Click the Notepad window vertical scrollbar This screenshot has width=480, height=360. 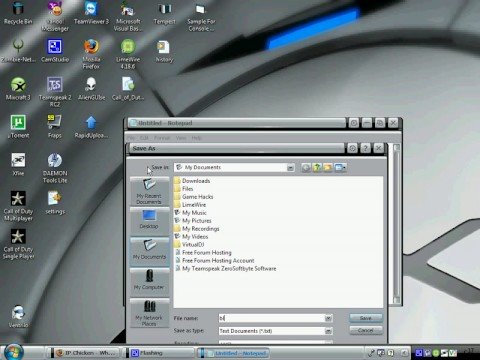(396, 223)
